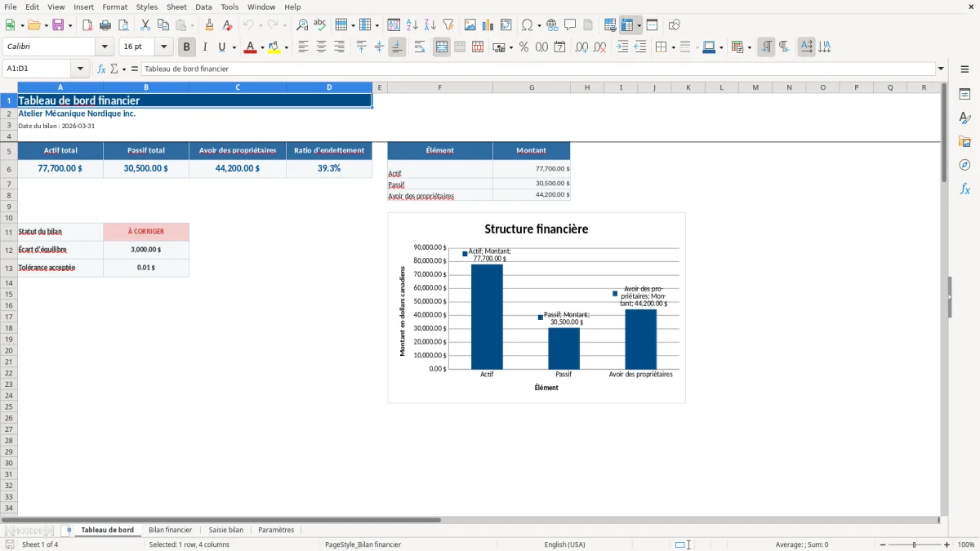Switch to the Saisie bilan sheet

click(225, 530)
